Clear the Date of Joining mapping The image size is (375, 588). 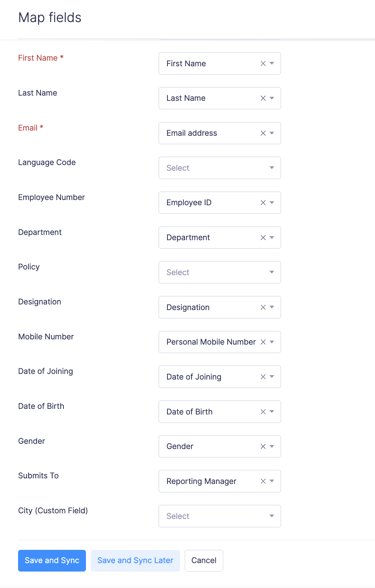point(262,377)
